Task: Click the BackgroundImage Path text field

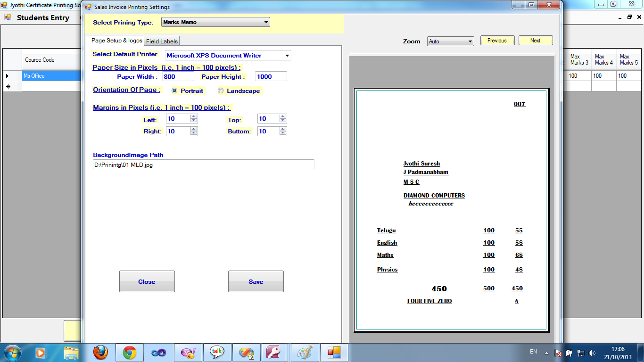Action: (204, 164)
